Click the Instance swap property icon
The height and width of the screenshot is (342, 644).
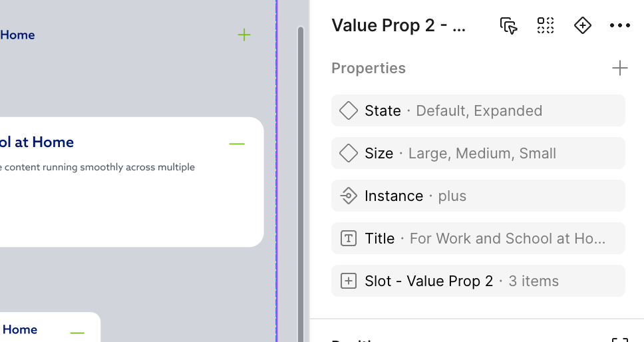click(x=349, y=196)
